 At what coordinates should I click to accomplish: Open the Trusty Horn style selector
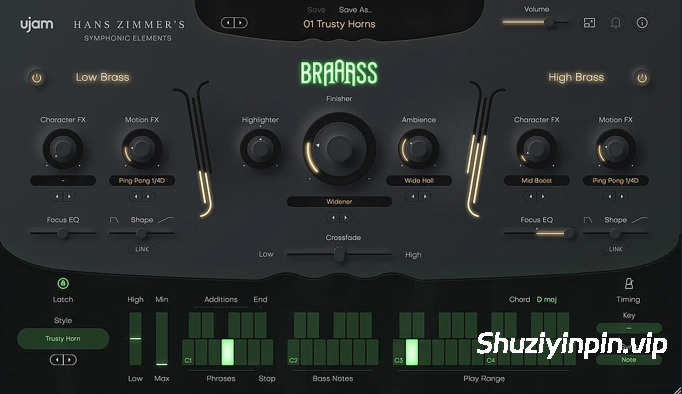pos(63,338)
